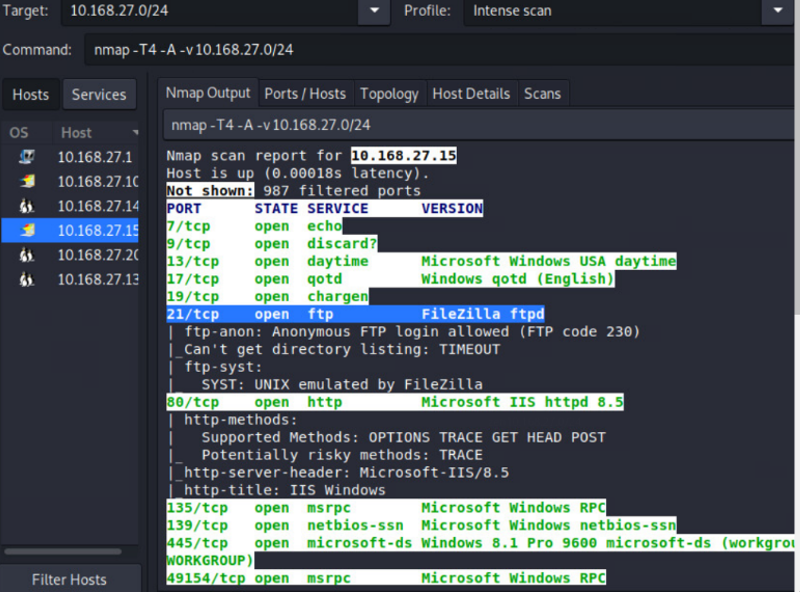Select host 10.168.27.14 in the list

(x=70, y=206)
